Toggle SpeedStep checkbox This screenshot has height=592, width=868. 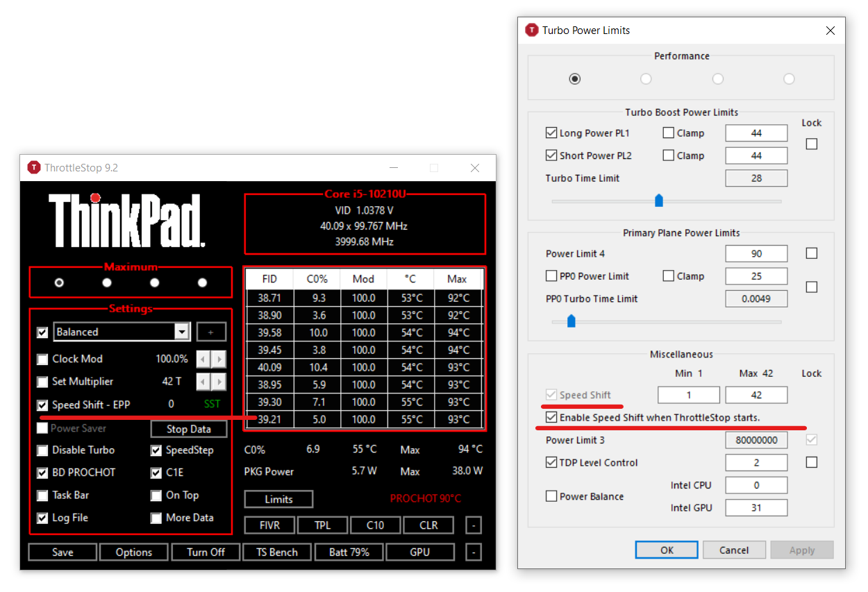(x=156, y=450)
